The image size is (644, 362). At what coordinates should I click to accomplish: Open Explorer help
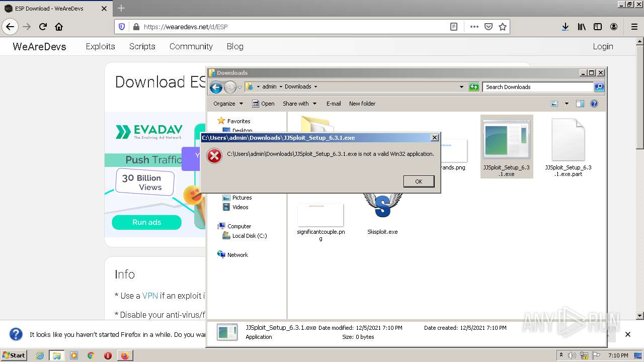pos(594,104)
